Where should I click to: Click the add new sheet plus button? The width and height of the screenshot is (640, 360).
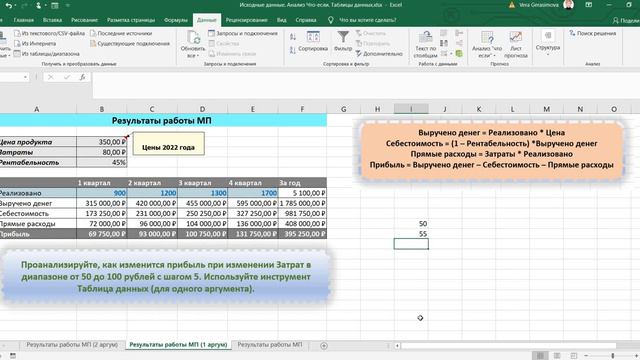click(x=324, y=346)
